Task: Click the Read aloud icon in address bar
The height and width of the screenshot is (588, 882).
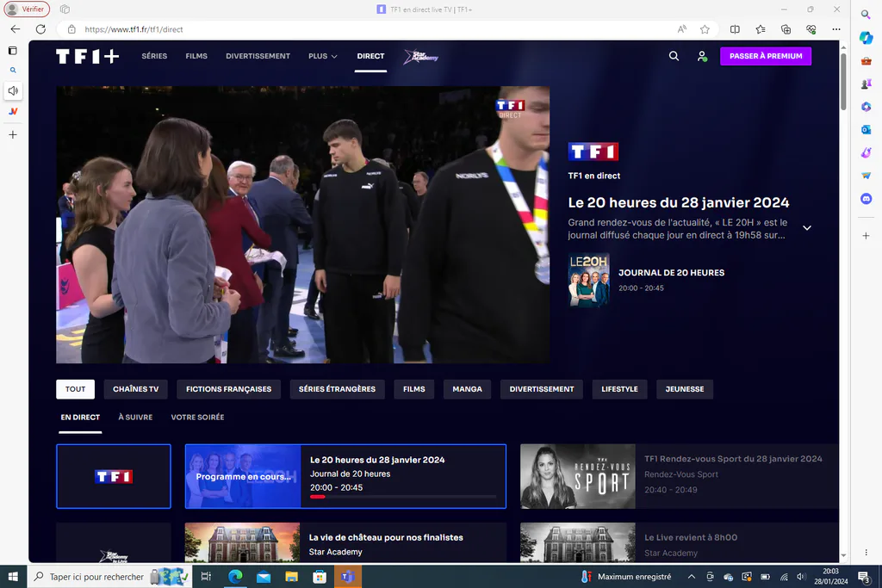Action: (682, 29)
